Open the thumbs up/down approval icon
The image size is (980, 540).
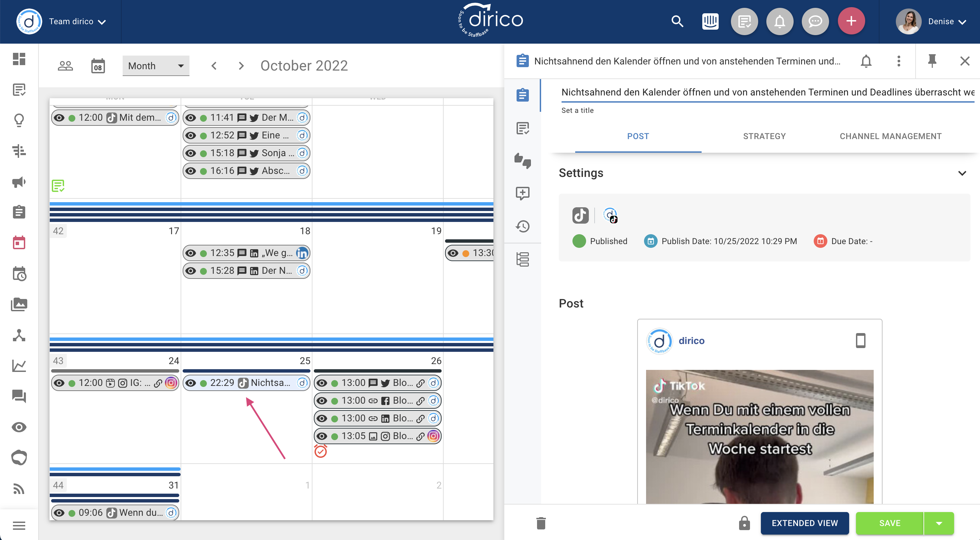pyautogui.click(x=523, y=161)
